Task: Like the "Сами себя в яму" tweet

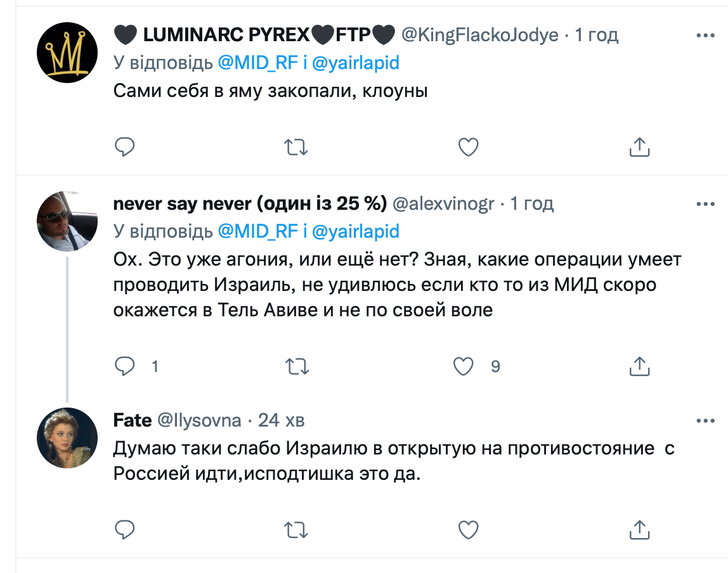Action: point(468,147)
